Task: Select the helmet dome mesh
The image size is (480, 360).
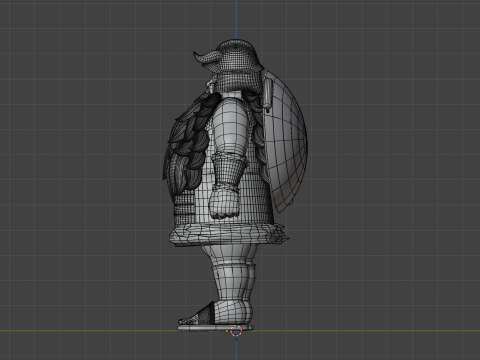Action: click(237, 63)
